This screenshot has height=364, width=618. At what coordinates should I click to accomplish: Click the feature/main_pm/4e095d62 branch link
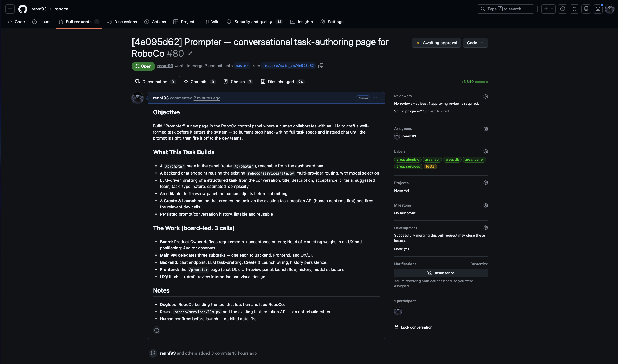[288, 66]
